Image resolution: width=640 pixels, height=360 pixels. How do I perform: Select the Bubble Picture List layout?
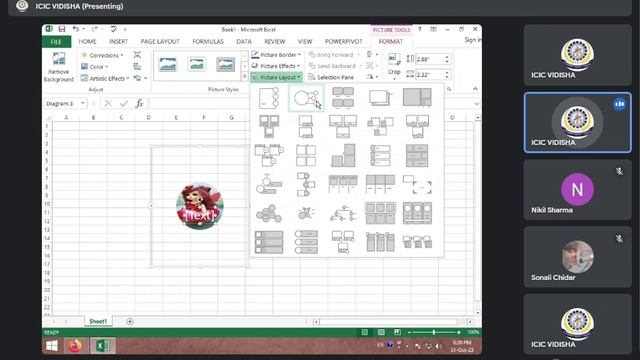click(x=306, y=213)
